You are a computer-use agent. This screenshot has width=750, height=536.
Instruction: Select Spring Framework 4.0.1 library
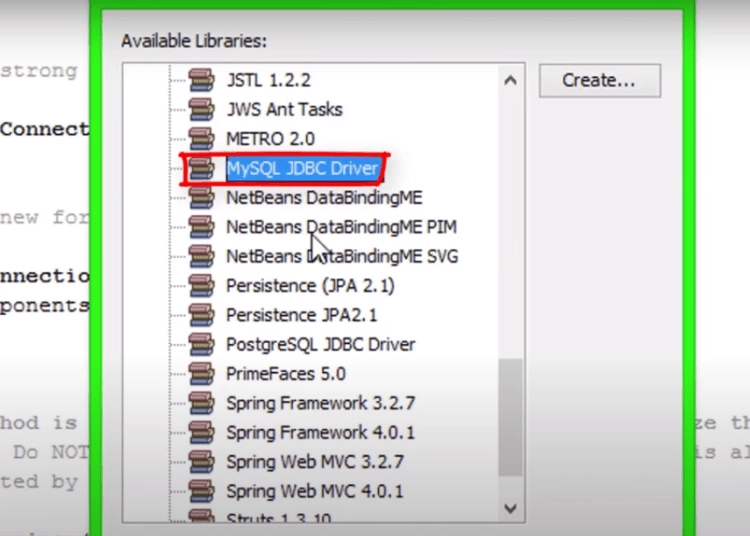(x=320, y=433)
